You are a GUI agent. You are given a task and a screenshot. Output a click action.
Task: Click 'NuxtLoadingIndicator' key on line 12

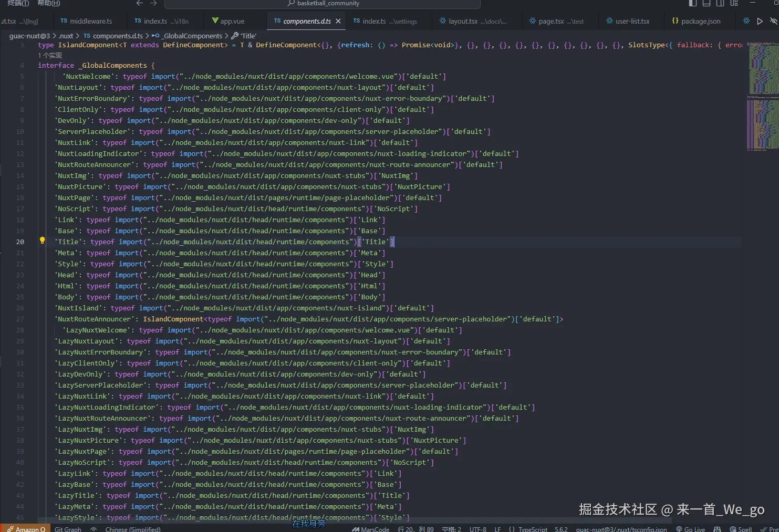click(x=99, y=154)
